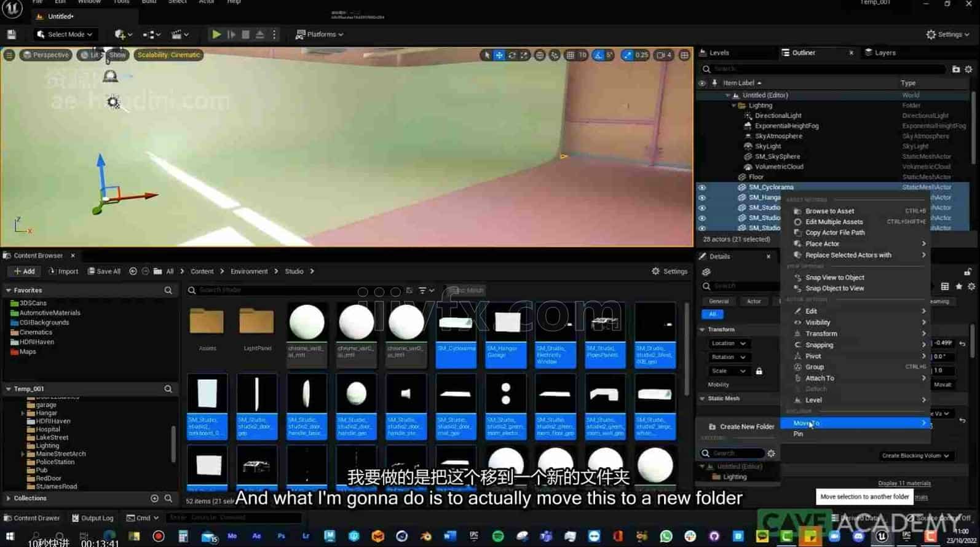This screenshot has height=547, width=980.
Task: Click the Import button in Content Browser
Action: click(63, 272)
